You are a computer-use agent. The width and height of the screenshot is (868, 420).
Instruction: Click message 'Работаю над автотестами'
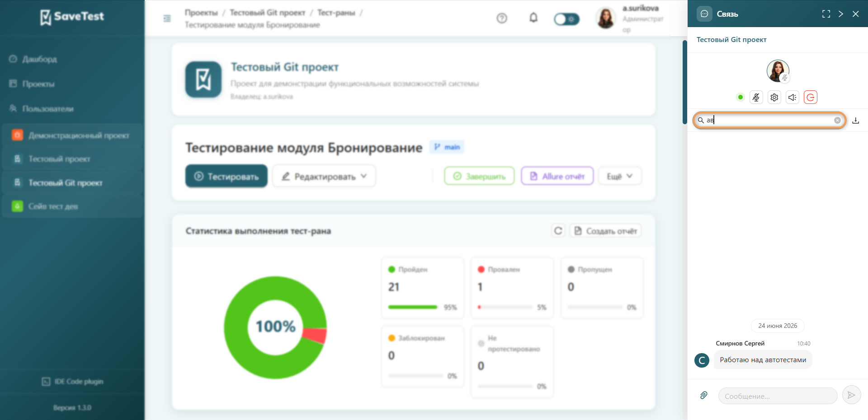click(x=763, y=360)
